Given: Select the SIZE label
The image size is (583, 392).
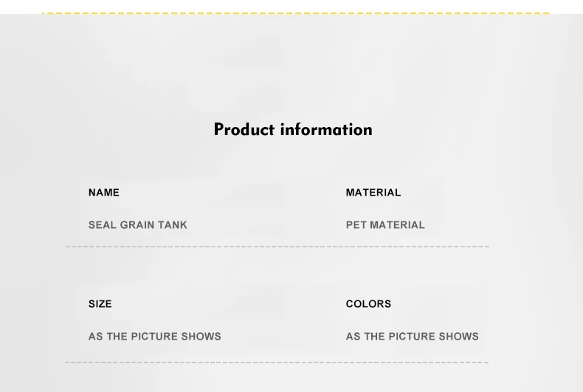Looking at the screenshot, I should coord(100,304).
